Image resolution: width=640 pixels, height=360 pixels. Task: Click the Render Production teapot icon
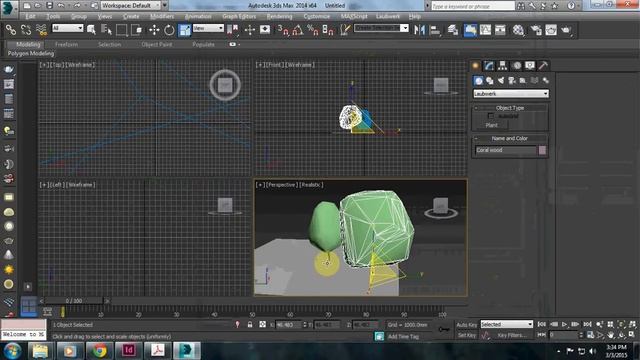tap(566, 30)
